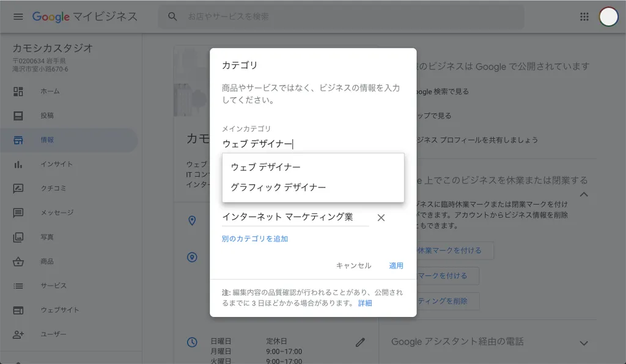Open the Google apps grid

pyautogui.click(x=584, y=16)
